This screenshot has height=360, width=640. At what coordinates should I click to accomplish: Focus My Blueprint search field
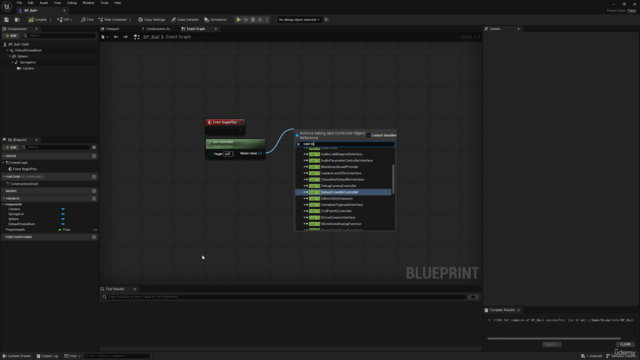[x=56, y=147]
